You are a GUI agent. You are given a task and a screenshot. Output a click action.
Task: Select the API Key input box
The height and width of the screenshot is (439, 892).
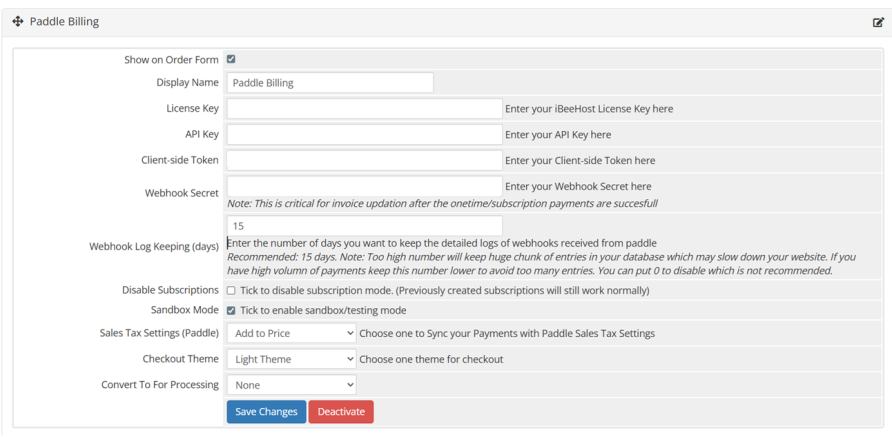(x=364, y=135)
